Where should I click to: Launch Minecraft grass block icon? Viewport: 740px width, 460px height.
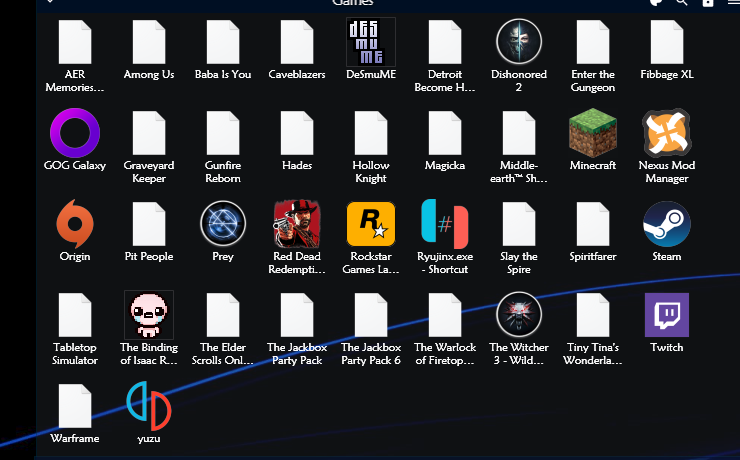pyautogui.click(x=593, y=133)
